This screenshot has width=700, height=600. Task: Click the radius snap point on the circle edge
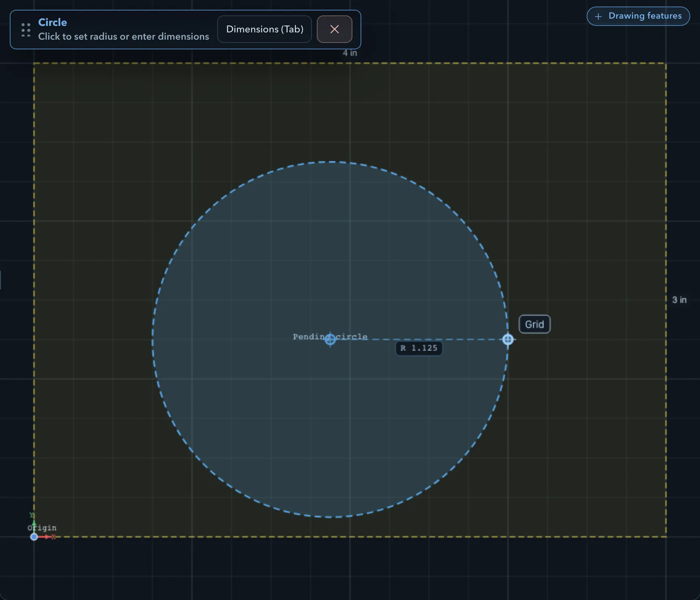coord(508,339)
